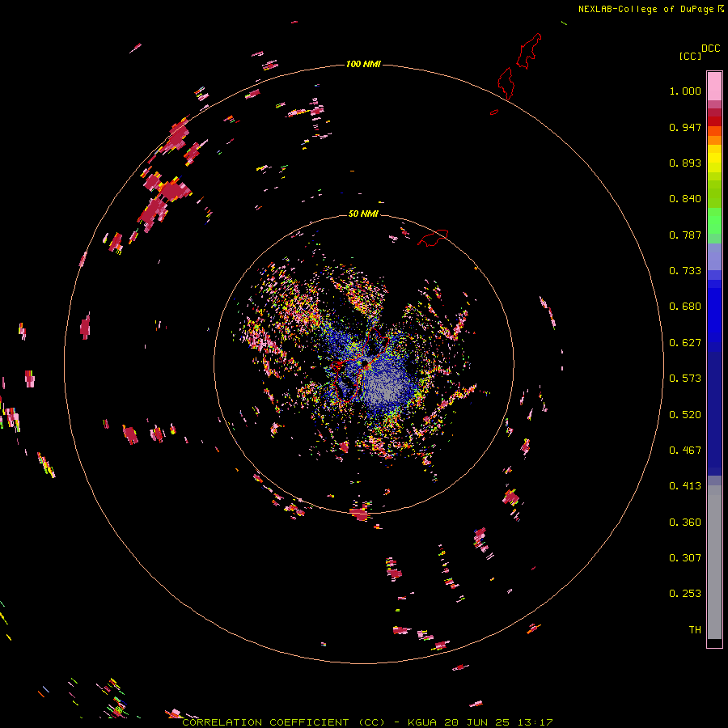Click the 1.000 scale value
This screenshot has width=728, height=728.
[x=685, y=91]
